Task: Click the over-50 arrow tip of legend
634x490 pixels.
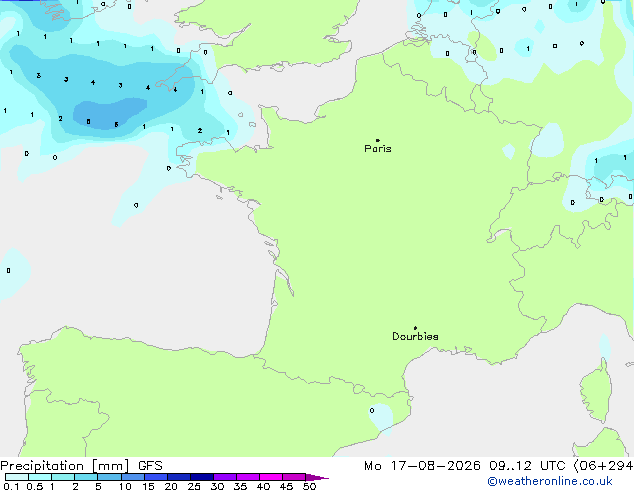Action: coord(317,477)
